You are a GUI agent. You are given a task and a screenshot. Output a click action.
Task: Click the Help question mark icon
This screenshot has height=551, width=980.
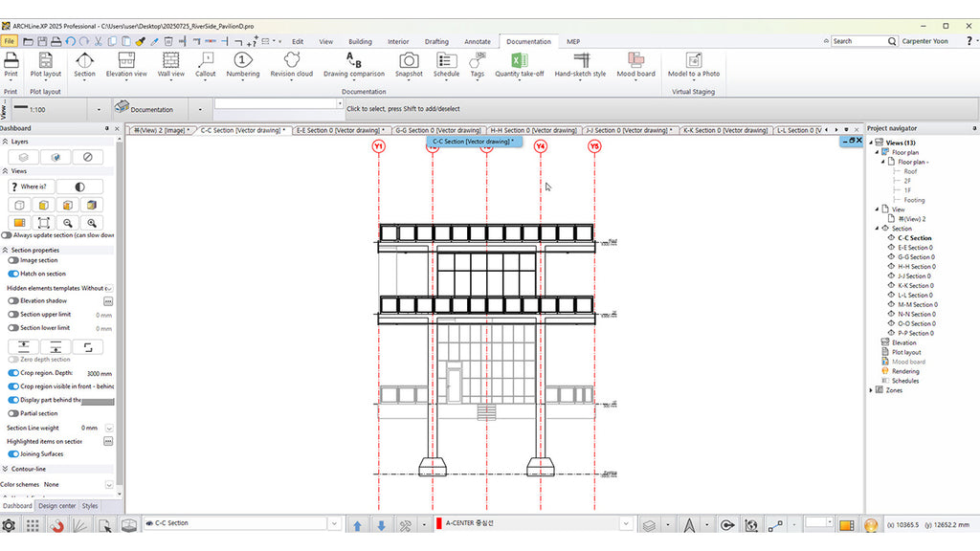click(969, 41)
